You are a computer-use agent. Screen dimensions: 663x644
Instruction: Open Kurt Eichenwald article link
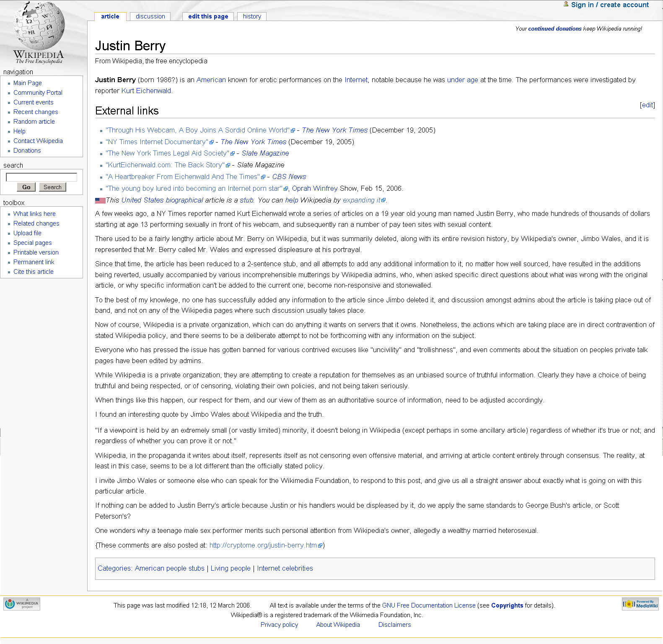click(x=146, y=91)
